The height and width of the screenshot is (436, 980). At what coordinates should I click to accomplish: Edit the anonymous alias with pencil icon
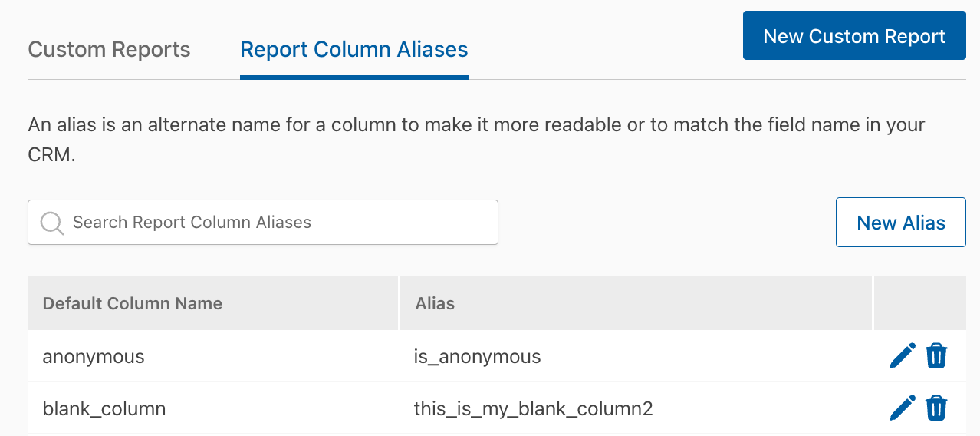903,356
